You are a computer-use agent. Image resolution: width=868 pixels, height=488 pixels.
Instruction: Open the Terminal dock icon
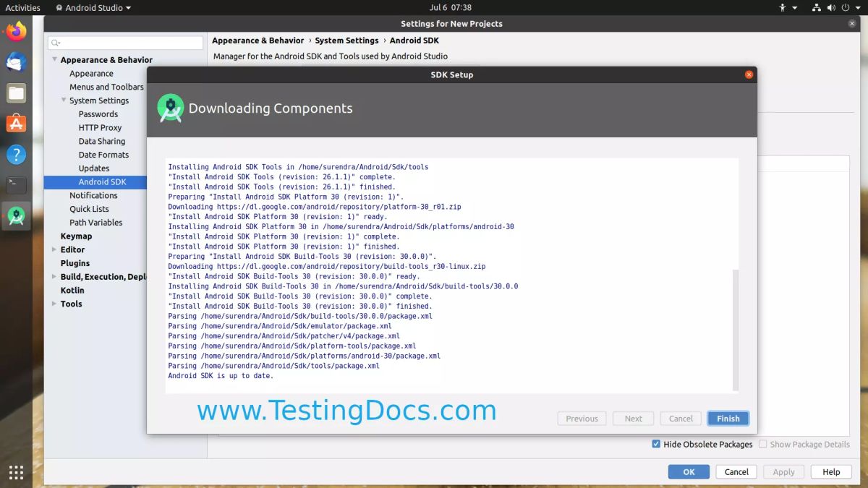pos(16,185)
